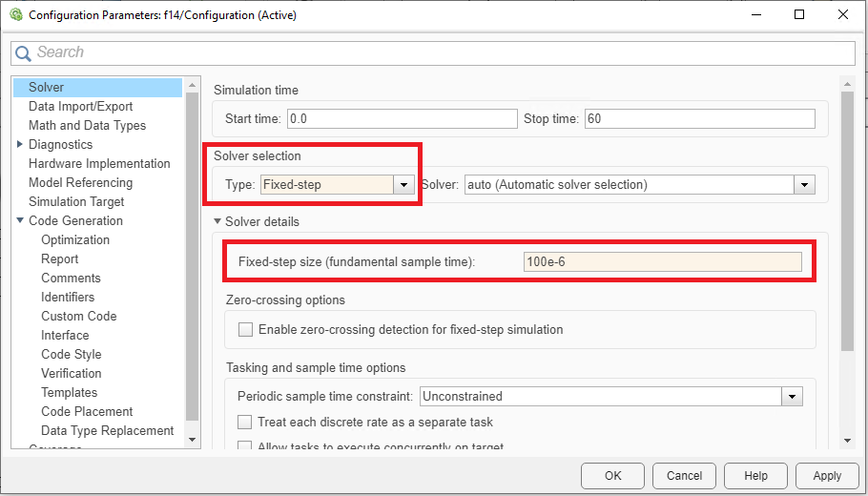Screen dimensions: 868x496
Task: Open Hardware Implementation pane
Action: tap(99, 164)
